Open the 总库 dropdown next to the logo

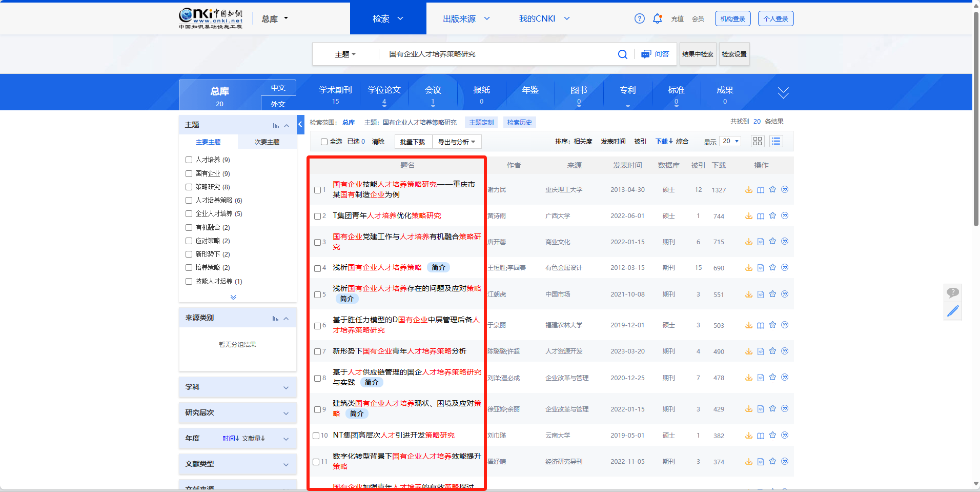pyautogui.click(x=275, y=19)
